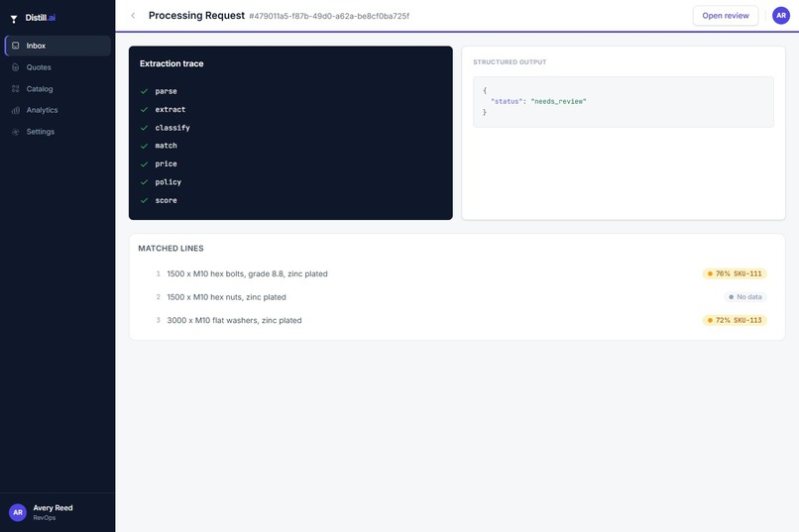The height and width of the screenshot is (532, 799).
Task: Select the M10 flat washers matched line
Action: (x=457, y=320)
